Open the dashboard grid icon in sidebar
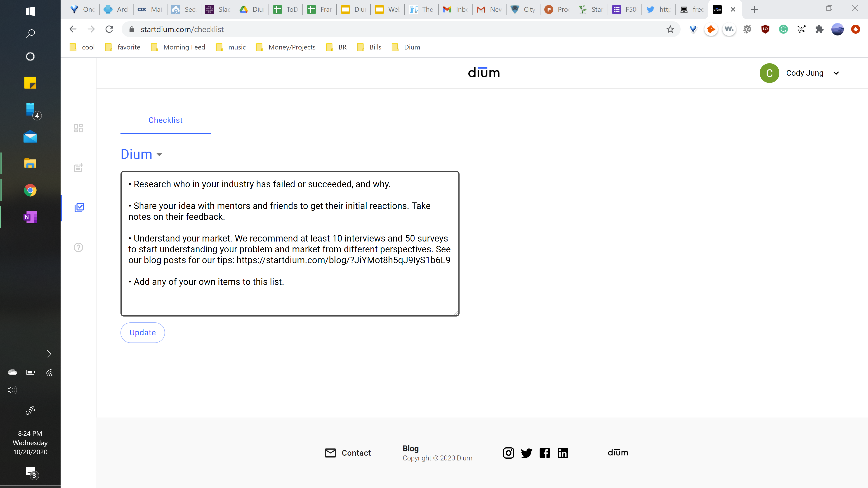 pos(78,128)
